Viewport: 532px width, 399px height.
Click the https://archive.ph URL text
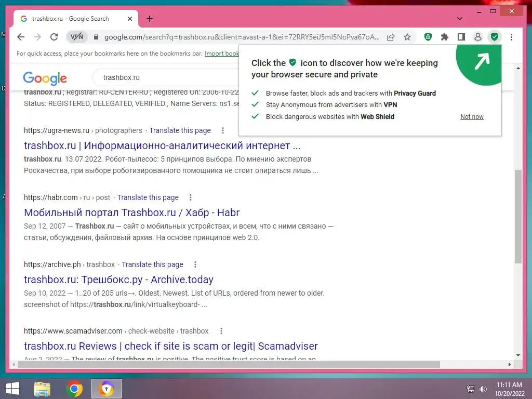tap(52, 264)
